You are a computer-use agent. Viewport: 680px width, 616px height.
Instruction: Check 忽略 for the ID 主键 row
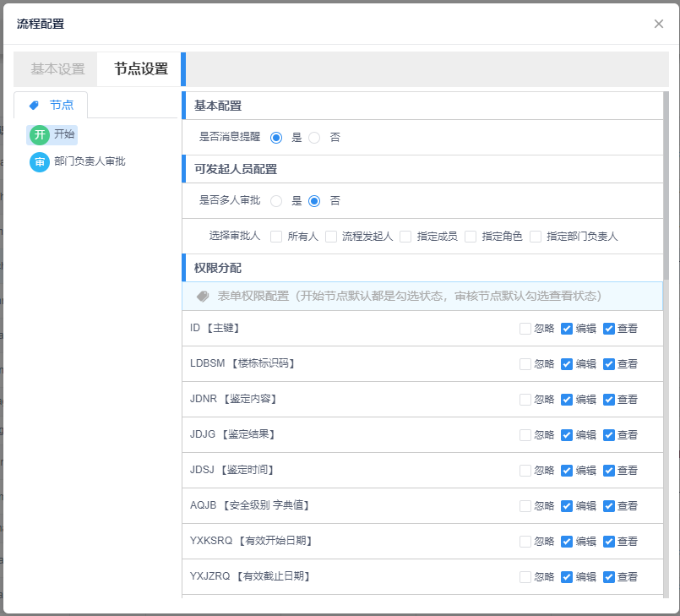525,329
